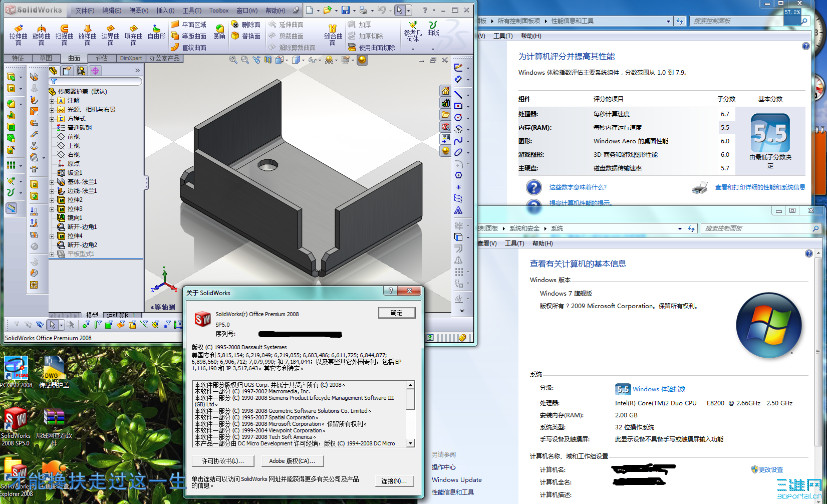Image resolution: width=827 pixels, height=504 pixels.
Task: Click the 更改设置 link in System window
Action: [x=770, y=470]
